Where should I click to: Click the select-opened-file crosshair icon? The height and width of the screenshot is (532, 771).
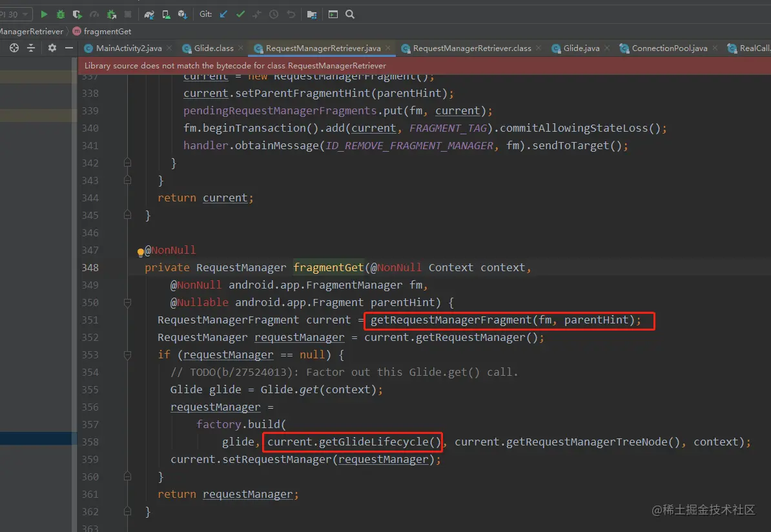tap(14, 48)
